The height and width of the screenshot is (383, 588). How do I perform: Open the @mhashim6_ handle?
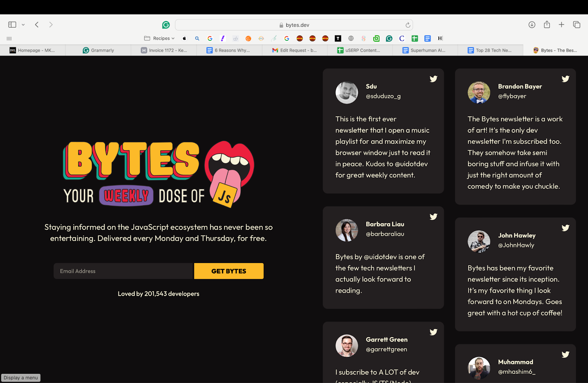(x=516, y=372)
